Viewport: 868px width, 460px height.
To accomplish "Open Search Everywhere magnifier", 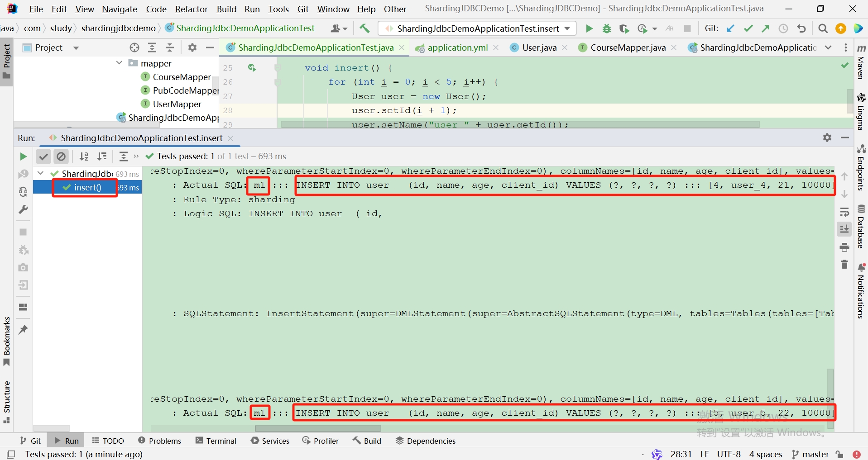I will [x=823, y=28].
